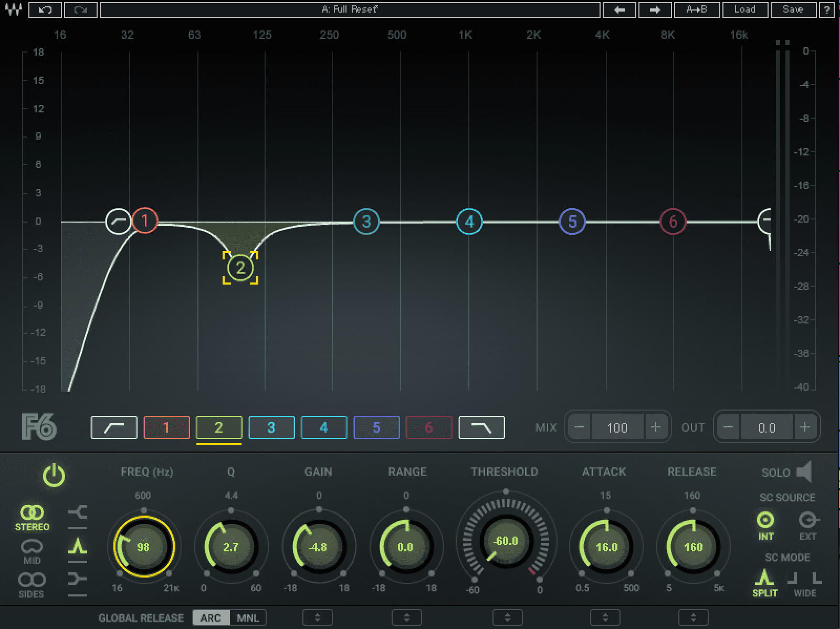
Task: Open the band 5 selector tab below graph
Action: click(376, 427)
